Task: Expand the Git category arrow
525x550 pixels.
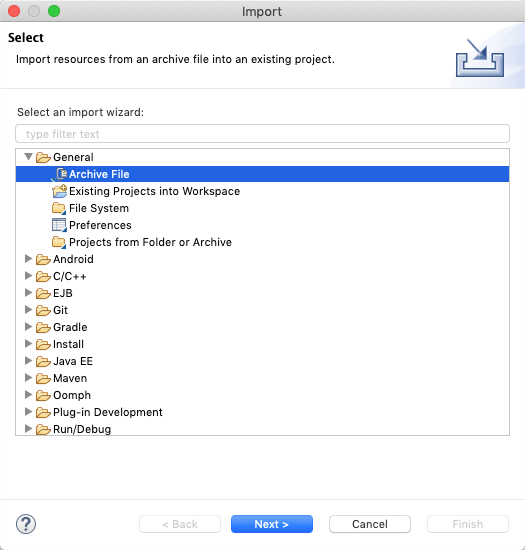Action: pos(28,310)
